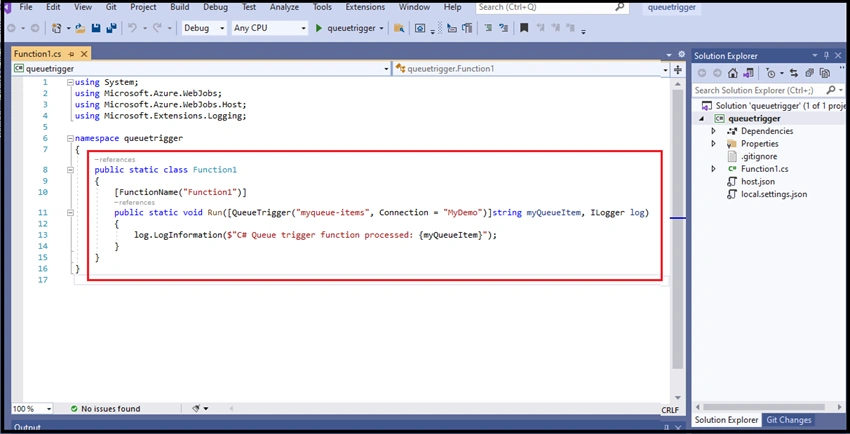Click the Previous Bookmark toolbar icon

tap(540, 28)
